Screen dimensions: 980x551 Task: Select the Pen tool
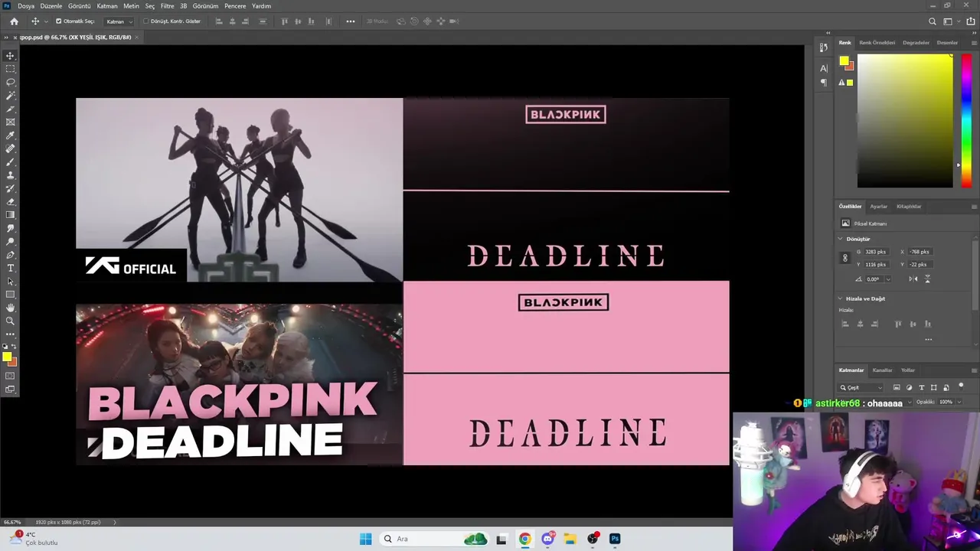[10, 255]
